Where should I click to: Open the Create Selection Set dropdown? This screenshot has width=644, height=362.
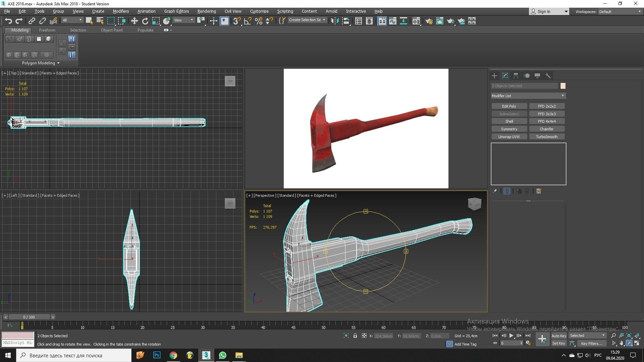tap(307, 20)
